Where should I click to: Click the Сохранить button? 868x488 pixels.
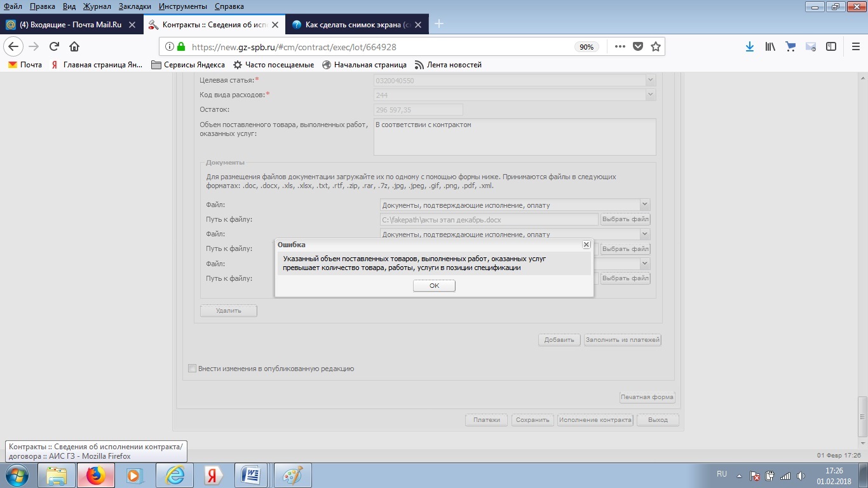(532, 420)
